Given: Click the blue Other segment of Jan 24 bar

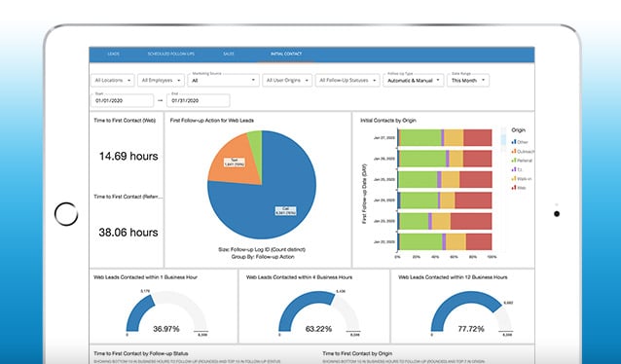Looking at the screenshot, I should [399, 200].
